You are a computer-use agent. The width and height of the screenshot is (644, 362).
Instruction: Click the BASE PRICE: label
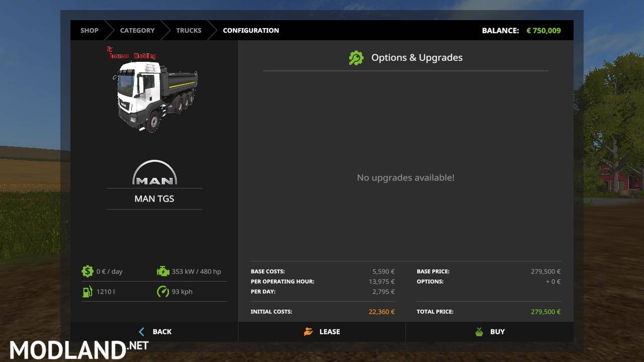coord(433,271)
